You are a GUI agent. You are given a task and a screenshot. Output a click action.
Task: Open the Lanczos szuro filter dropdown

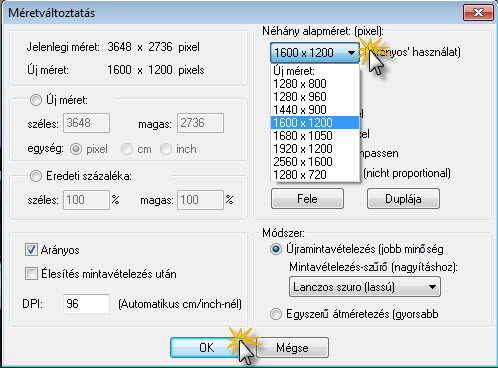tap(365, 287)
